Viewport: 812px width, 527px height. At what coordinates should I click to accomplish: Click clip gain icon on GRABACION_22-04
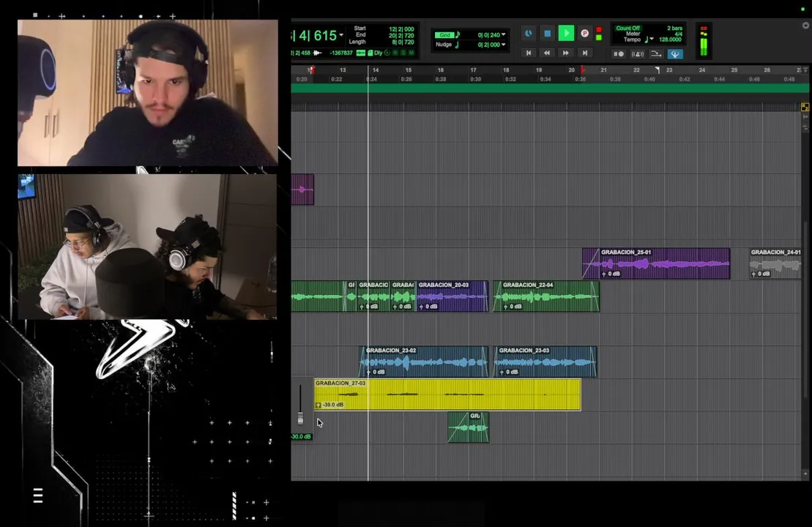coord(505,307)
